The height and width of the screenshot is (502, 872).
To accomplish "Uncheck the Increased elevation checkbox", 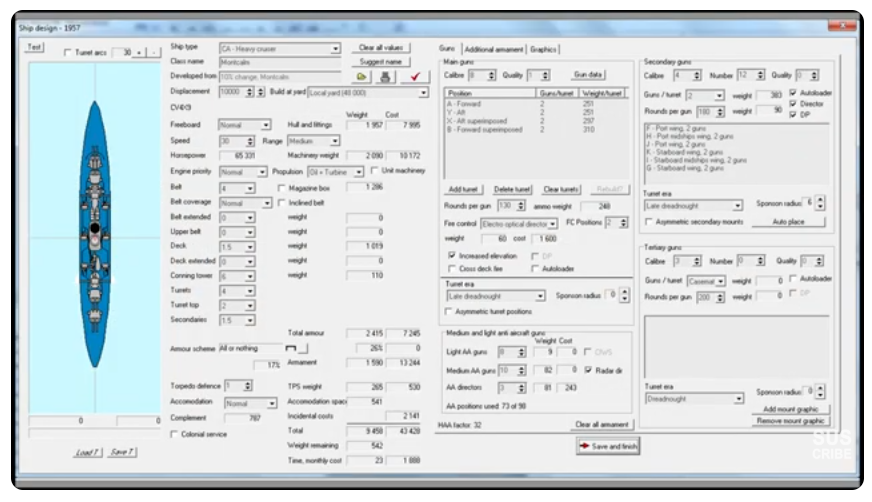I will (x=452, y=256).
